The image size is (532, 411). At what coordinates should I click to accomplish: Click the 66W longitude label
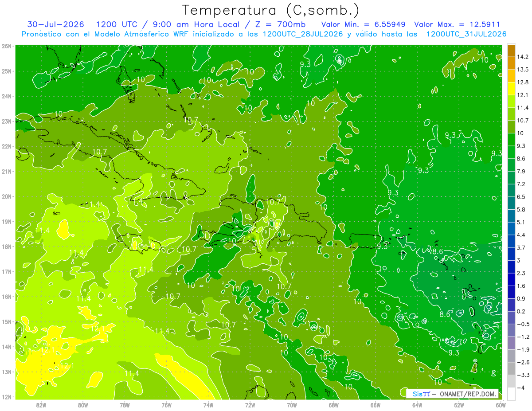pos(376,405)
